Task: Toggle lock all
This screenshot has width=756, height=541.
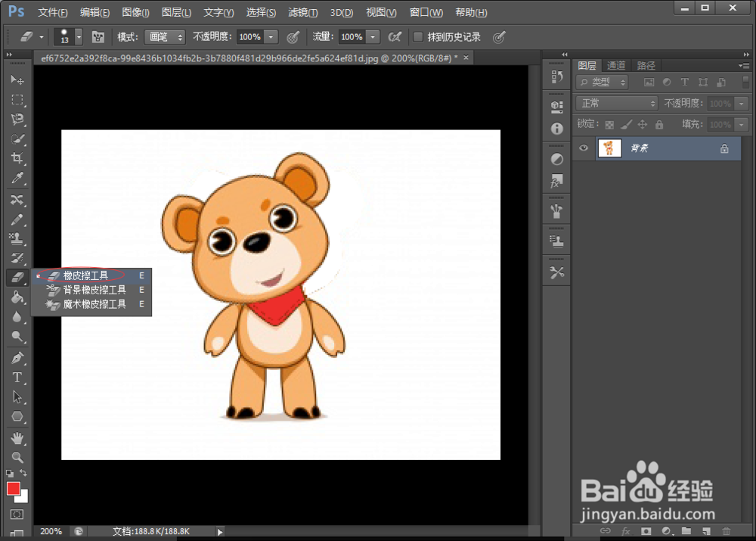Action: click(x=659, y=125)
